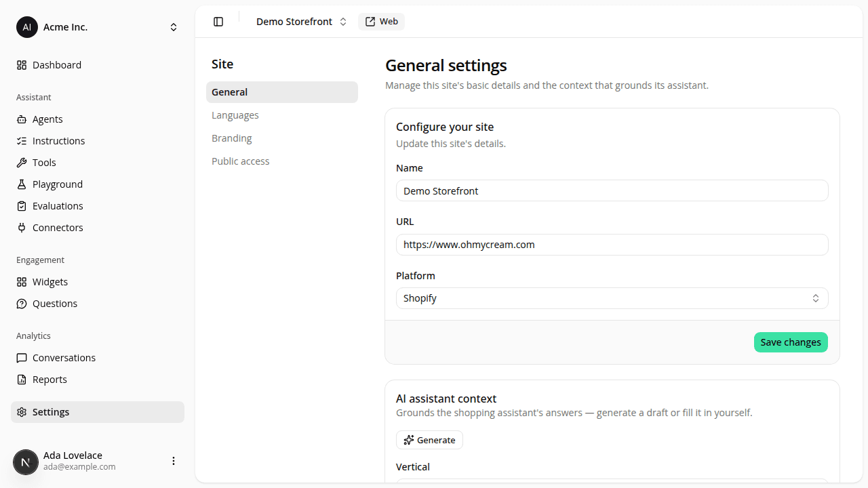
Task: Open the Playground page
Action: pyautogui.click(x=98, y=184)
